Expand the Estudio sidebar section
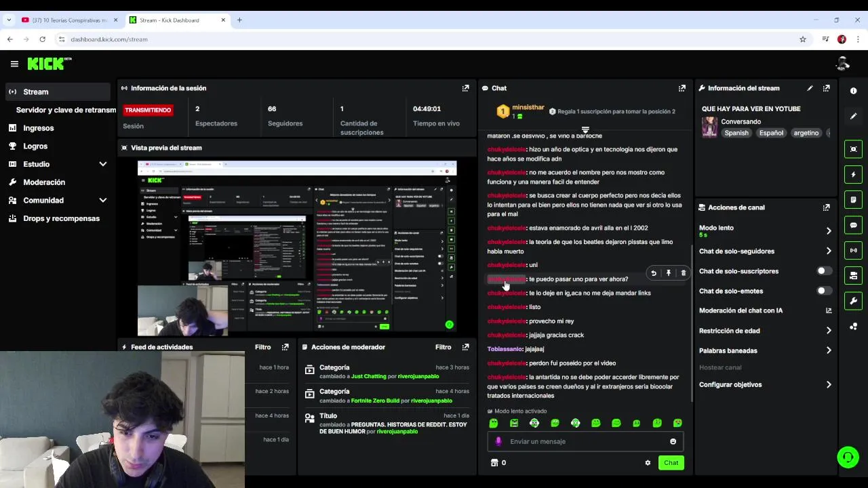This screenshot has height=488, width=868. tap(103, 164)
